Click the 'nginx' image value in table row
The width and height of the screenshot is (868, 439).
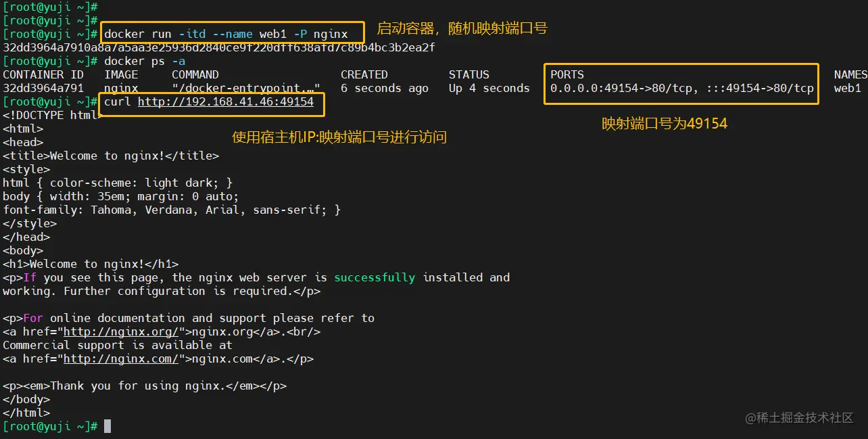point(121,88)
